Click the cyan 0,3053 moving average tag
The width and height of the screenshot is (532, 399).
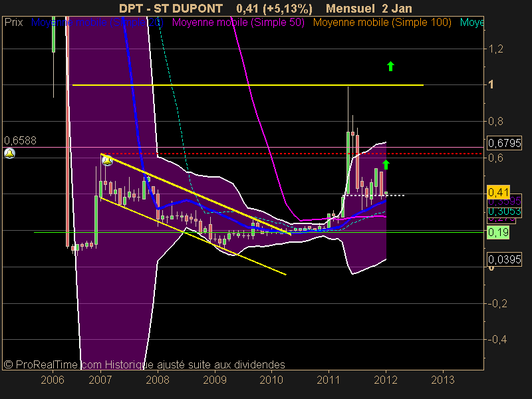pos(504,211)
